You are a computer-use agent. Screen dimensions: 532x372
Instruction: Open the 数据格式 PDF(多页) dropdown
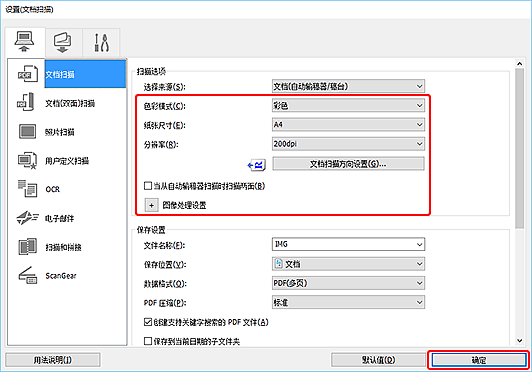[x=348, y=283]
